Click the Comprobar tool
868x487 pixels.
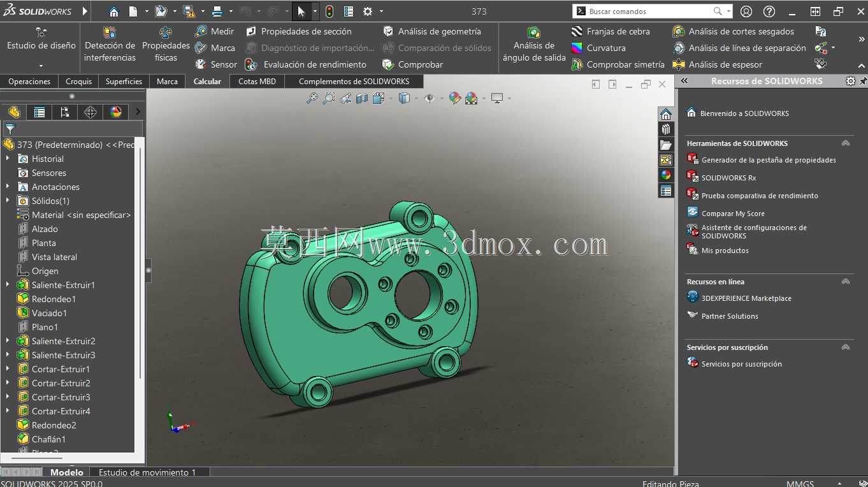[x=412, y=64]
